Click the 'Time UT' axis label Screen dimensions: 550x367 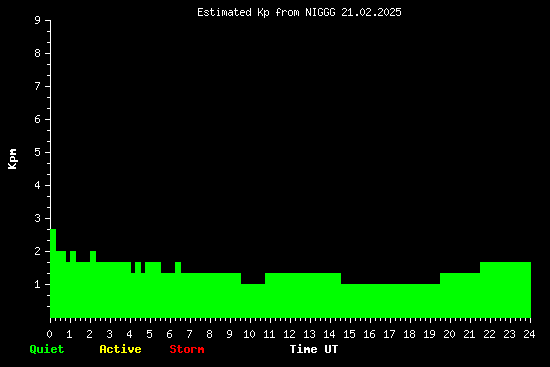tap(314, 349)
